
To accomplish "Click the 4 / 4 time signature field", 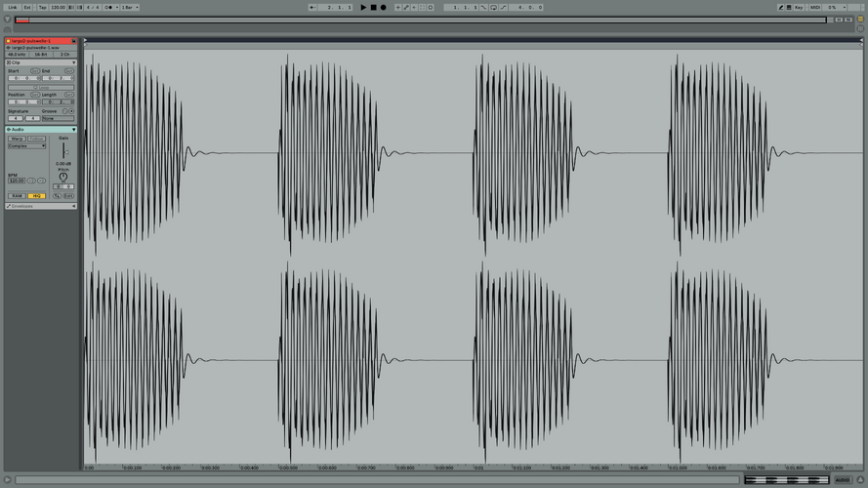I will point(93,7).
